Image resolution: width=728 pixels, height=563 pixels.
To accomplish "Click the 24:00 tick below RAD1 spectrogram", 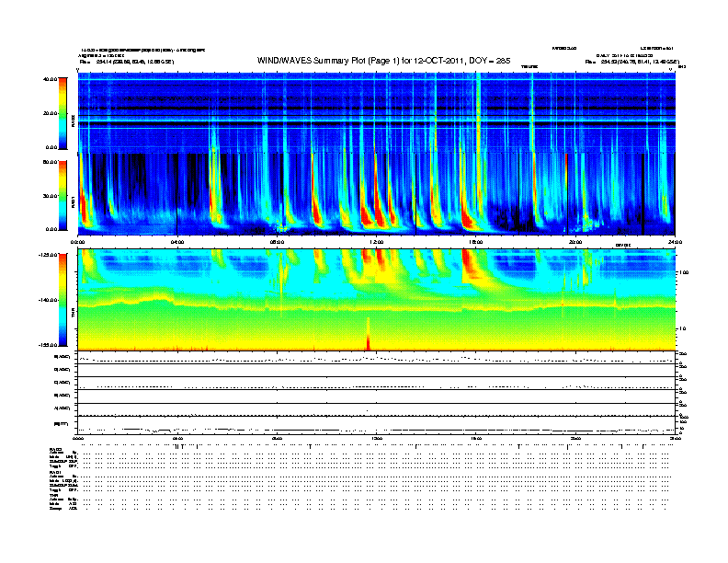I will (675, 242).
